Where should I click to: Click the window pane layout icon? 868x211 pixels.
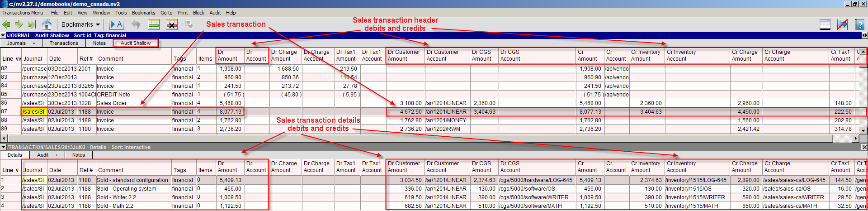coord(825,24)
